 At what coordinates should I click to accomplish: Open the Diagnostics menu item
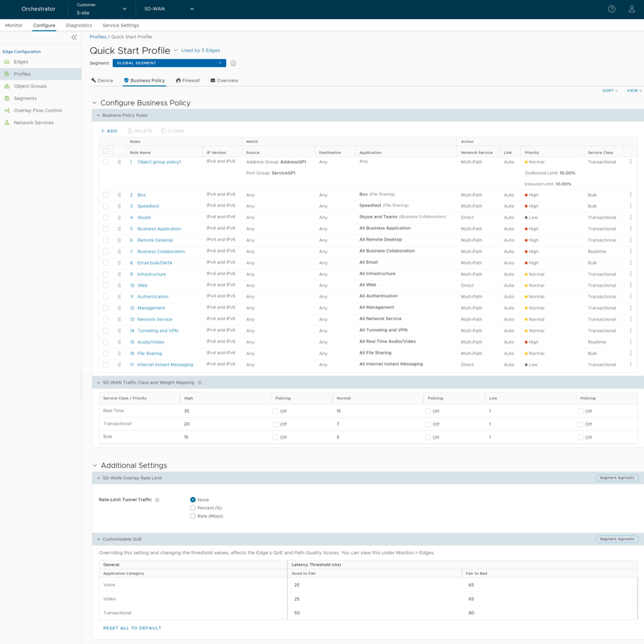point(79,25)
